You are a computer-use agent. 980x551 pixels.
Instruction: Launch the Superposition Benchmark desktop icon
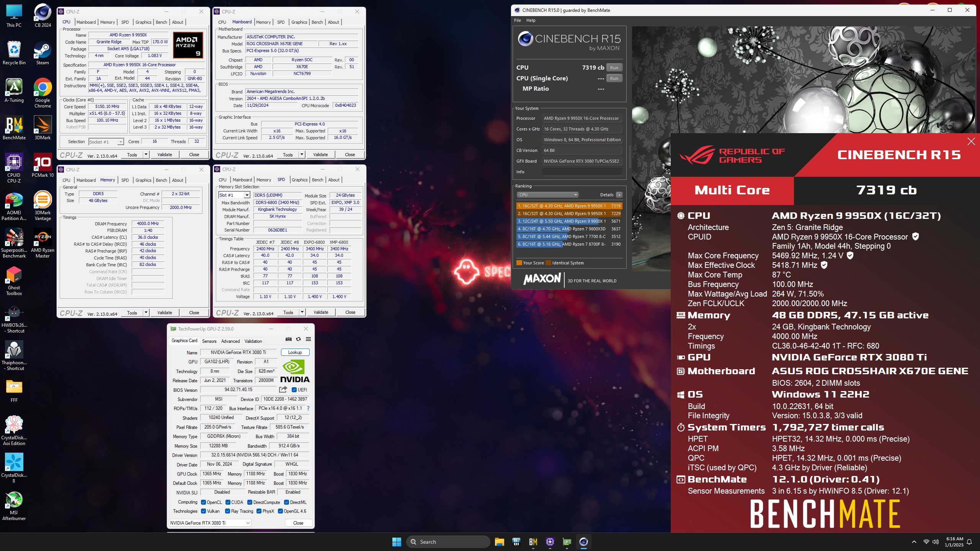tap(14, 243)
